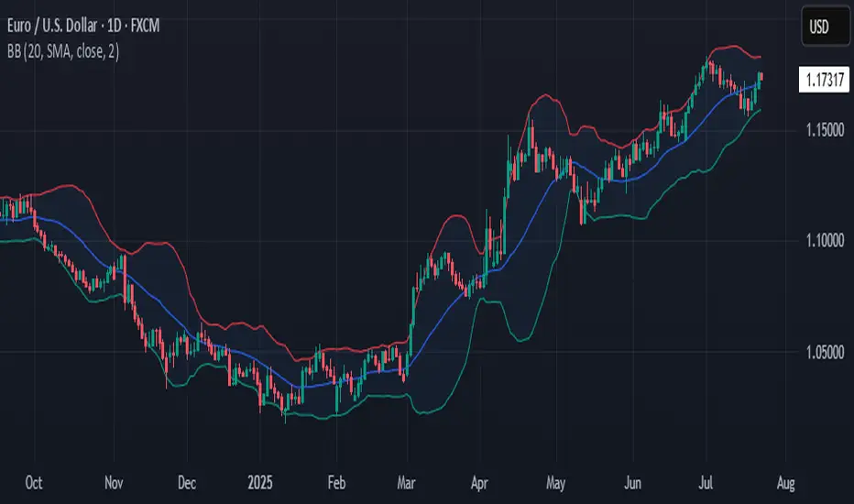Select the Mar label on time axis
The image size is (854, 504).
tap(406, 483)
